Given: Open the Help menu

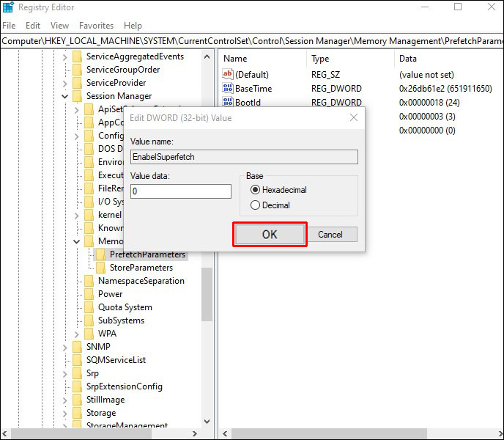Looking at the screenshot, I should 133,26.
